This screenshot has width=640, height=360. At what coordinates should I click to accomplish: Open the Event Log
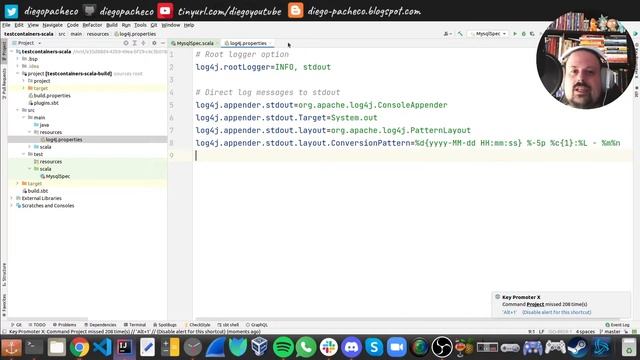[x=618, y=325]
